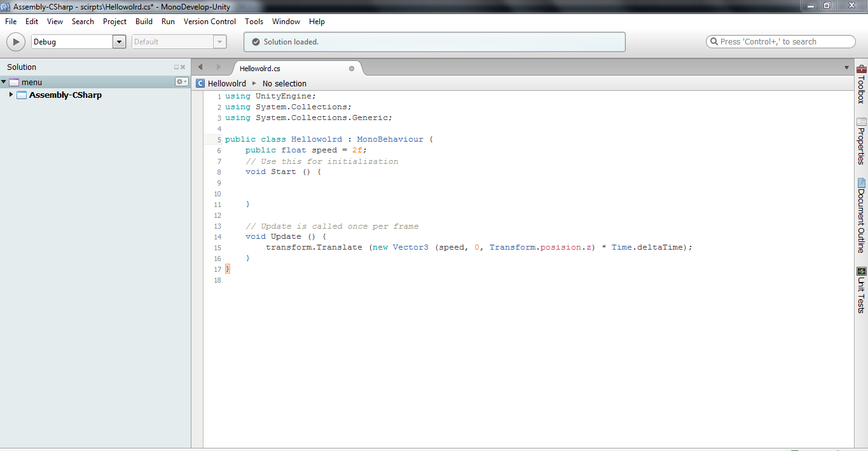Open the No selection member breadcrumb
This screenshot has height=451, width=868.
(x=284, y=83)
